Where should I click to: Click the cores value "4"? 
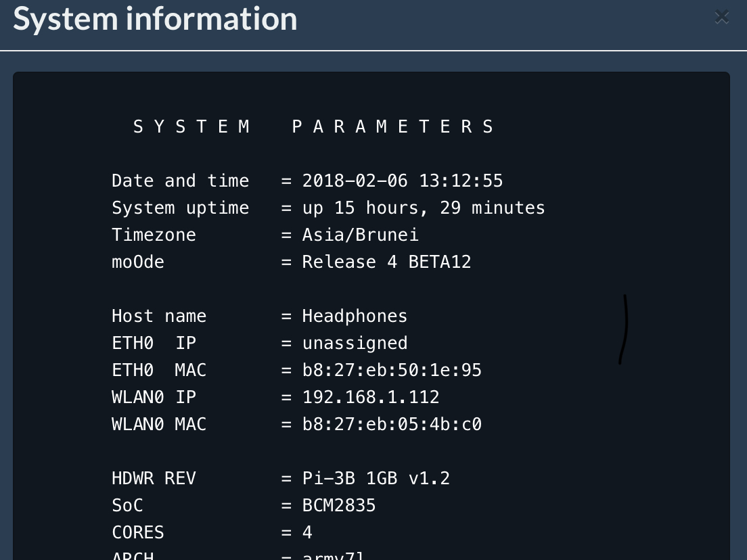pyautogui.click(x=307, y=532)
